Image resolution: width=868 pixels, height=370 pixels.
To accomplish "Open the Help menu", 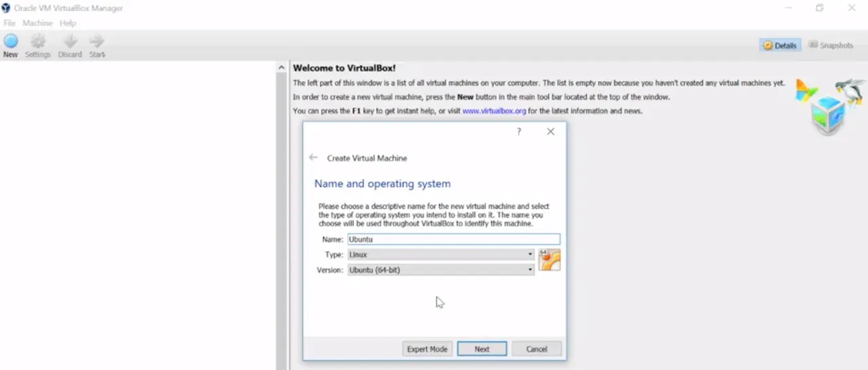I will [68, 23].
